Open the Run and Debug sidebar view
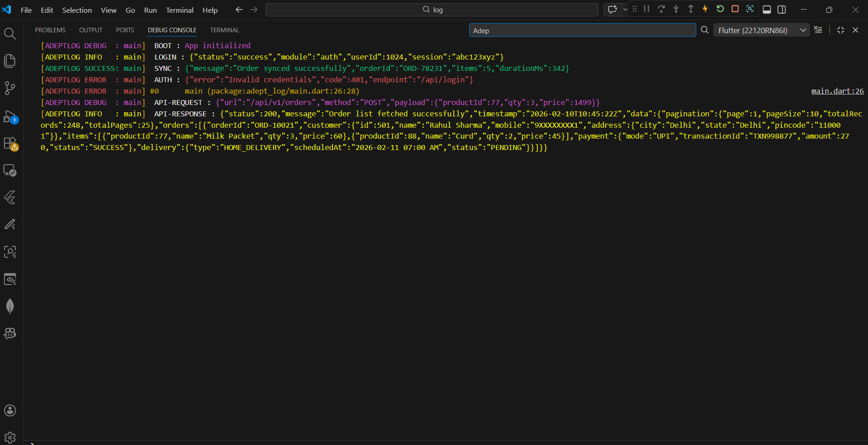 click(x=10, y=115)
